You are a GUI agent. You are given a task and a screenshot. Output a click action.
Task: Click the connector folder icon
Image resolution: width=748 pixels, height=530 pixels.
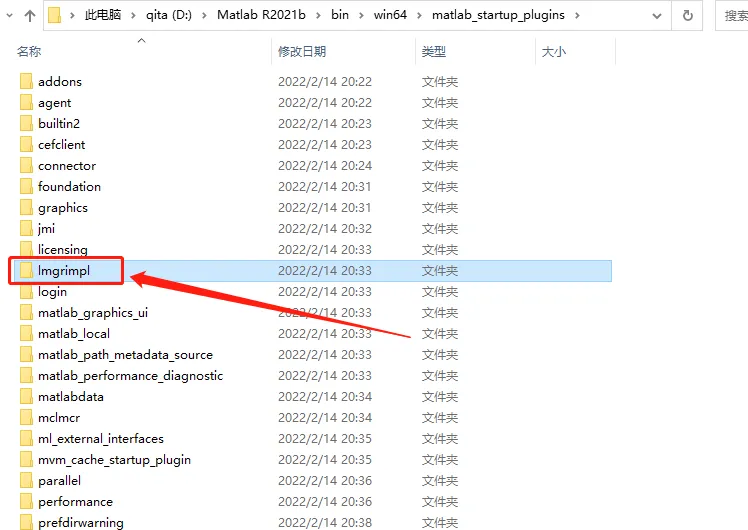[26, 165]
